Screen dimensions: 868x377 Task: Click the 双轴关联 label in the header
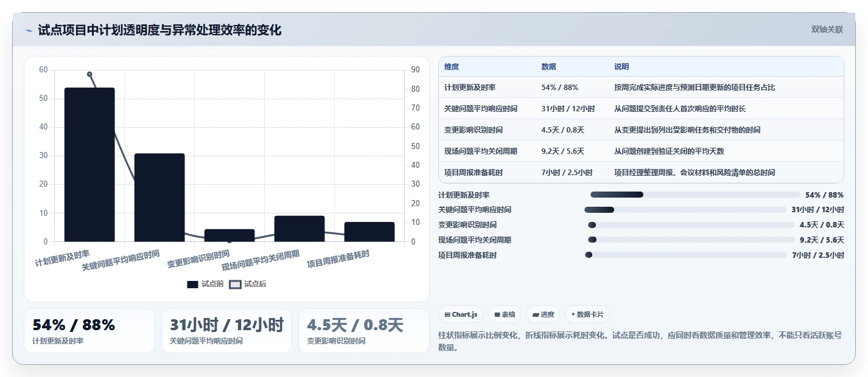tap(827, 29)
